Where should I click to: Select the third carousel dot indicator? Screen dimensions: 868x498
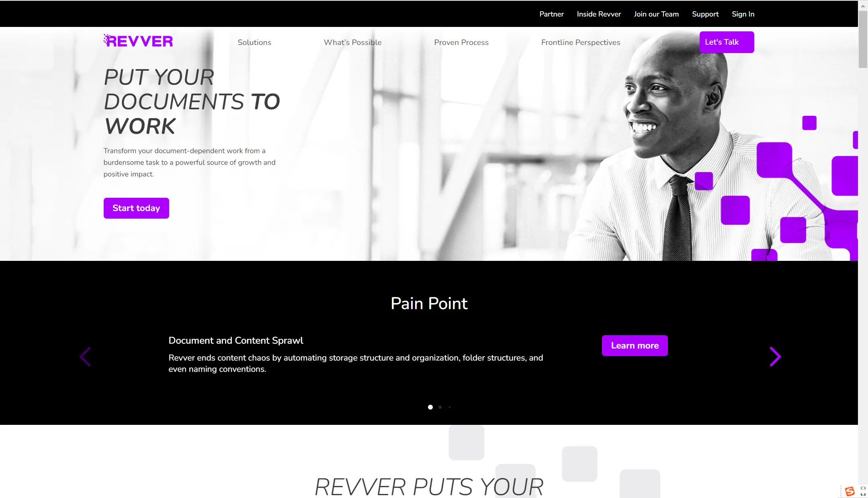click(x=450, y=407)
